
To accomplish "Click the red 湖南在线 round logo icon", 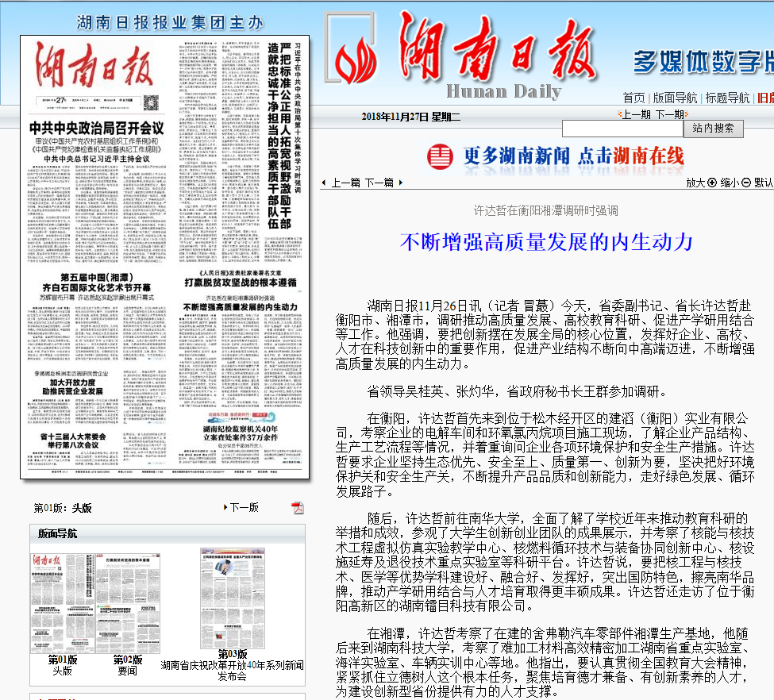I will [439, 156].
